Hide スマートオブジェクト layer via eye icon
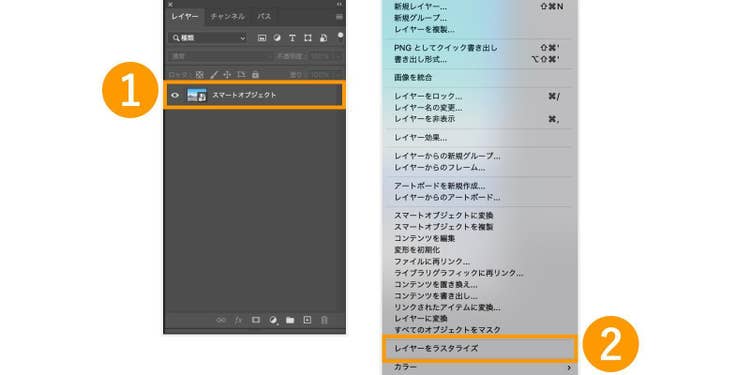This screenshot has width=750, height=375. coord(176,95)
